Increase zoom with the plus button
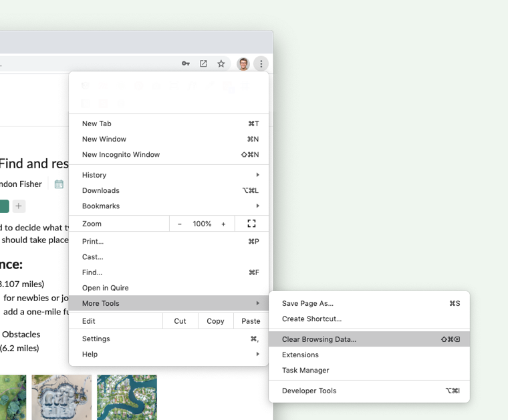Viewport: 508px width, 420px height. click(x=223, y=224)
